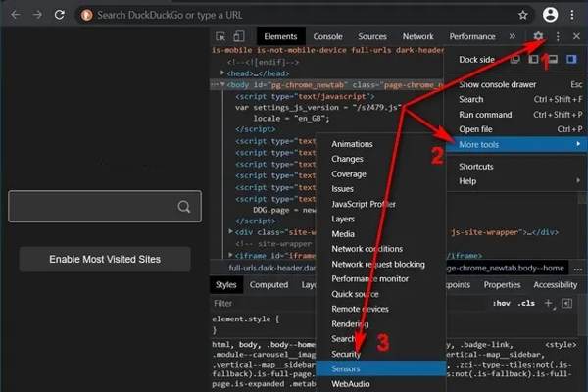Click the DuckDuckGo search magnifier icon
588x392 pixels.
184,207
